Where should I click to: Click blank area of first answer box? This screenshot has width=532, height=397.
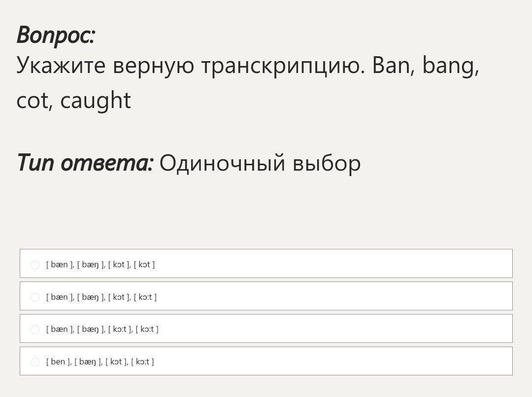[x=335, y=264]
